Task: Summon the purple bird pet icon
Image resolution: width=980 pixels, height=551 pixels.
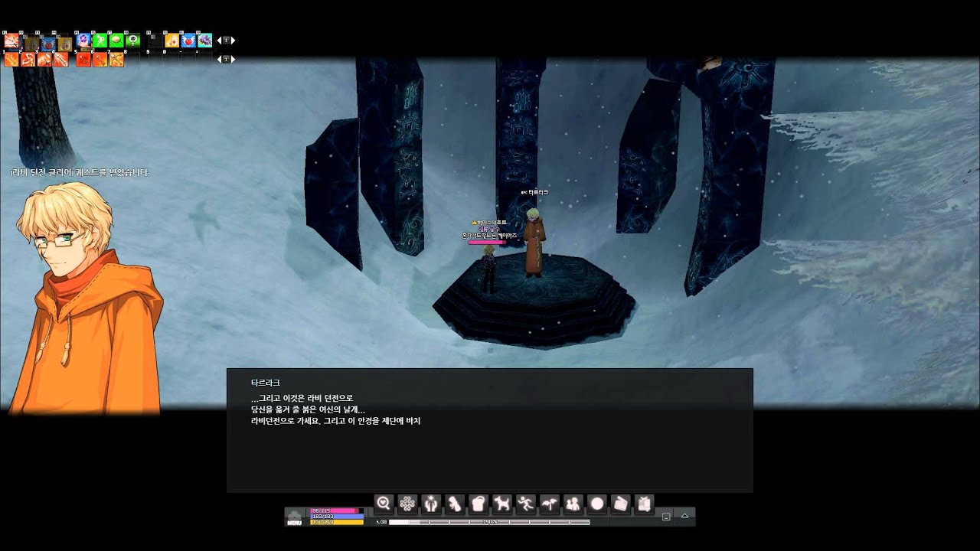Action: pyautogui.click(x=205, y=41)
